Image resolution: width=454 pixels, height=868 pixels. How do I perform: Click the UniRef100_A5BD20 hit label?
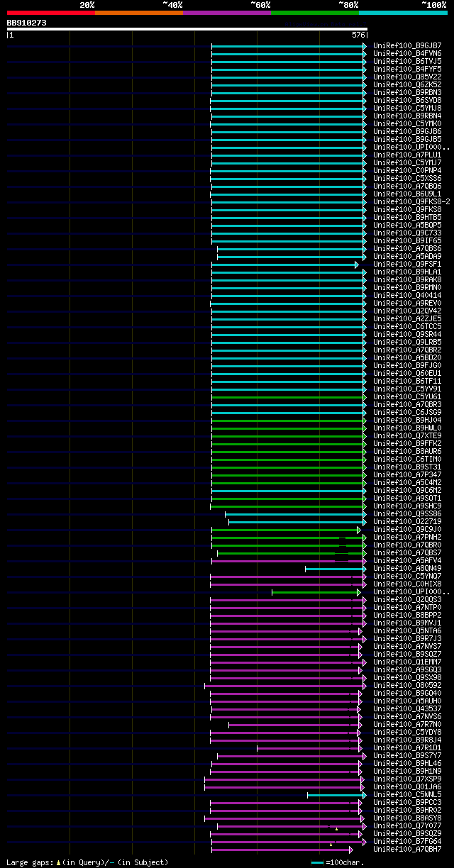pos(407,357)
